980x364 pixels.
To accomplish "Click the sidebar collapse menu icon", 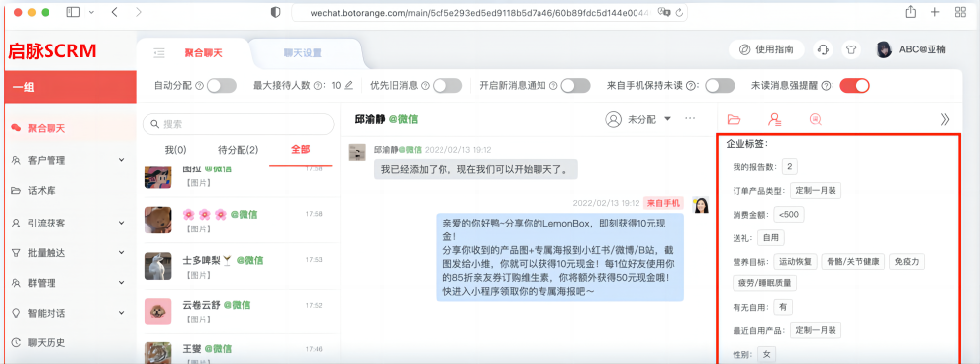I will point(158,53).
